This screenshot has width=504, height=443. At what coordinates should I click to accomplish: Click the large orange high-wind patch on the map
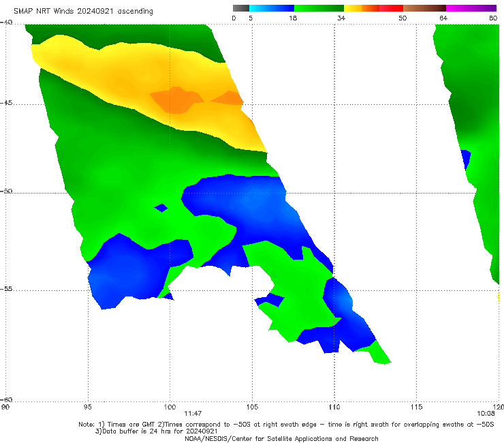tap(176, 100)
